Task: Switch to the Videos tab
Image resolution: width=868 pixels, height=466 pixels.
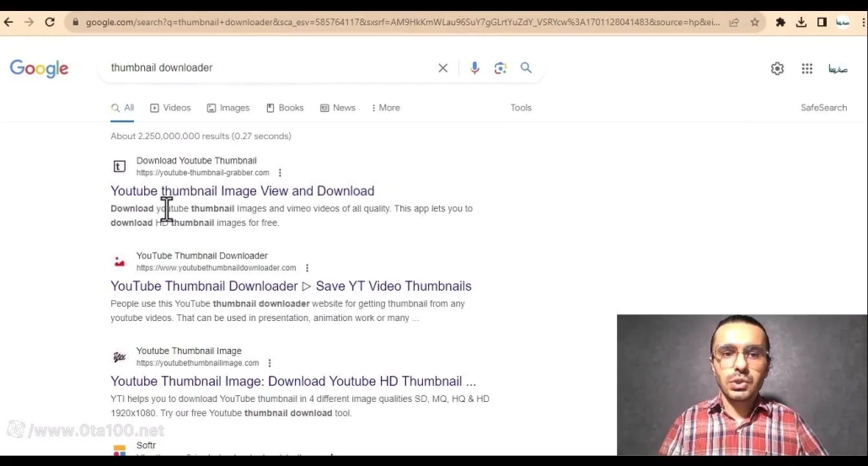Action: (x=170, y=108)
